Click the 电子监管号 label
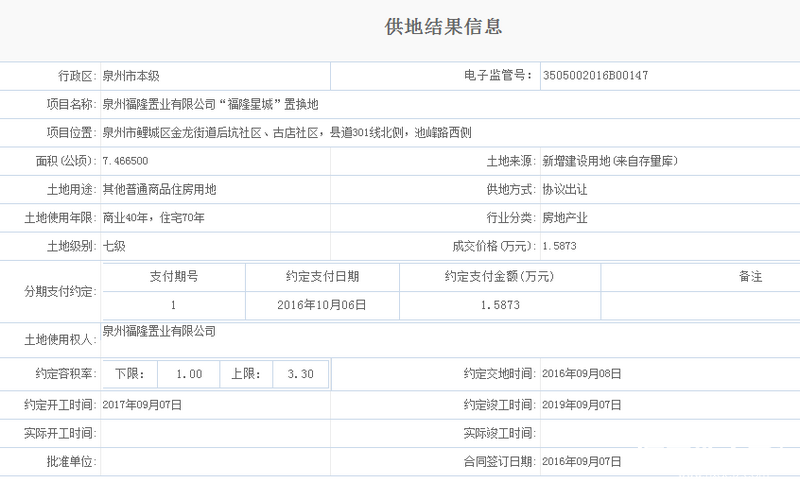800x483 pixels. pyautogui.click(x=497, y=75)
